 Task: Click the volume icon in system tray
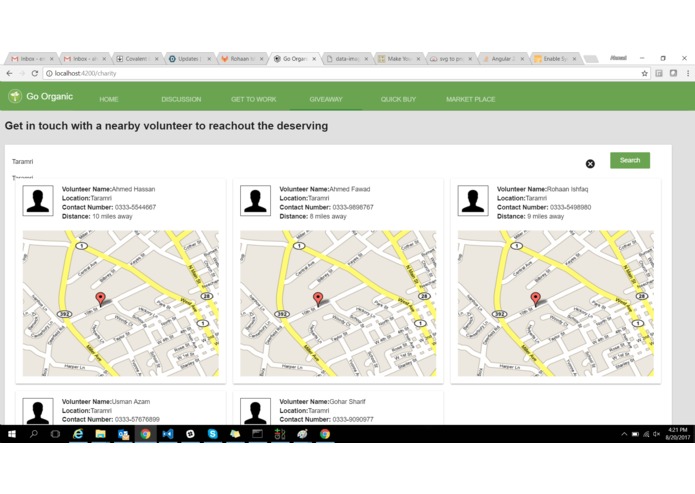656,434
